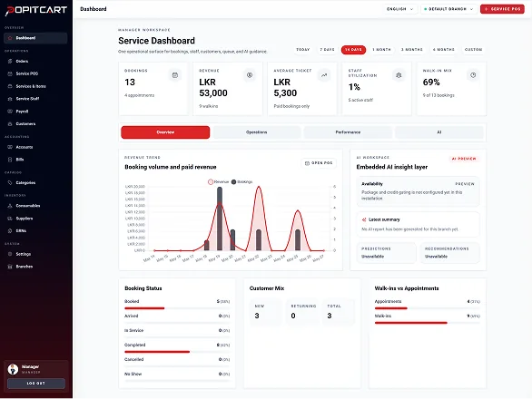Toggle the Revenue series in chart legend
This screenshot has width=532, height=399.
(219, 182)
